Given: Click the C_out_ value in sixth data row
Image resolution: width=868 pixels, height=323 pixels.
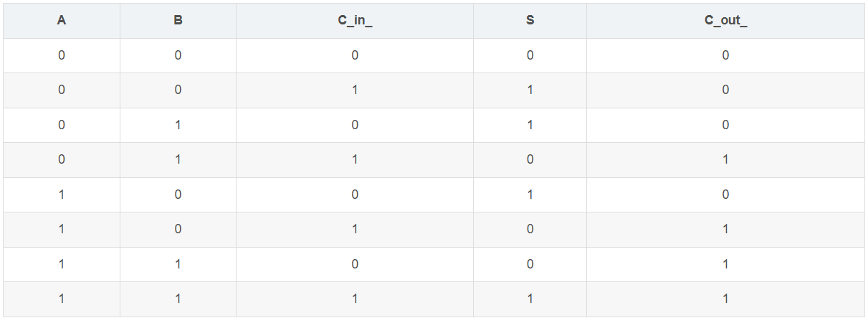Looking at the screenshot, I should click(725, 229).
